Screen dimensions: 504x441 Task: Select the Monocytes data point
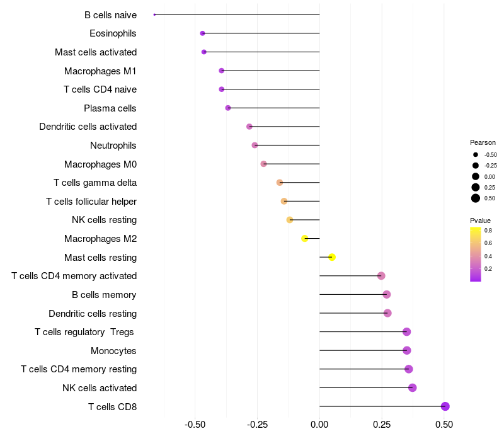coord(406,350)
